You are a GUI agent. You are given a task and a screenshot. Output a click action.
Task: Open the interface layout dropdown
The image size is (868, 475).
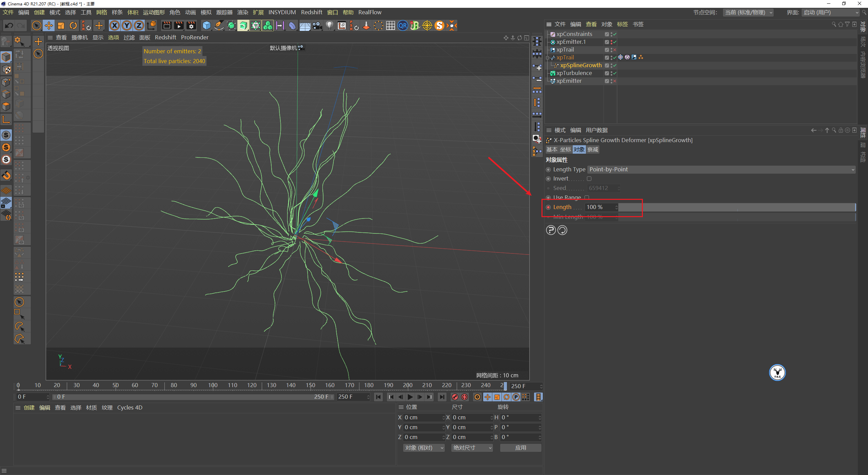[x=831, y=12]
